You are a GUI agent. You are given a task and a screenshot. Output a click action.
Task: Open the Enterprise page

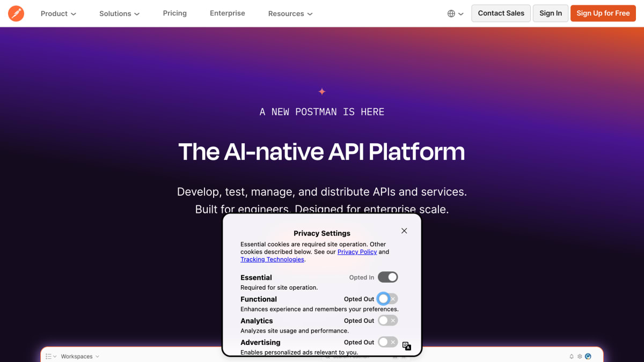[228, 13]
